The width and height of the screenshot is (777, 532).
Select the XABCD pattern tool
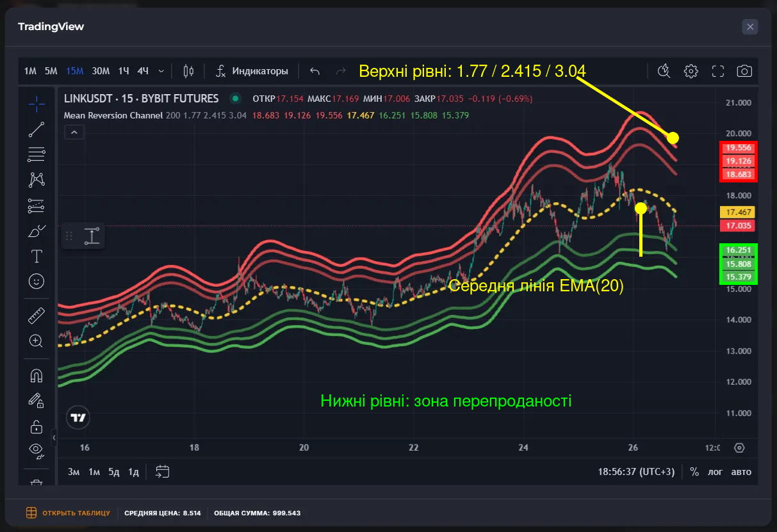[x=37, y=180]
